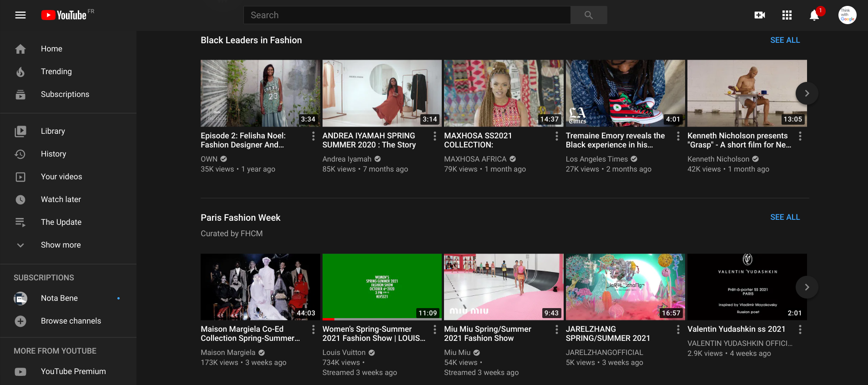Open options menu for Miu Miu video
The image size is (868, 385).
pyautogui.click(x=557, y=329)
